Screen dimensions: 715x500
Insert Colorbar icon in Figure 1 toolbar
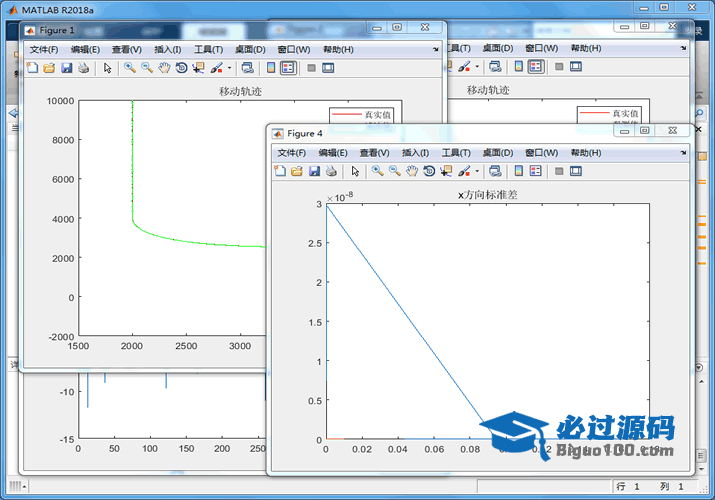click(x=271, y=68)
